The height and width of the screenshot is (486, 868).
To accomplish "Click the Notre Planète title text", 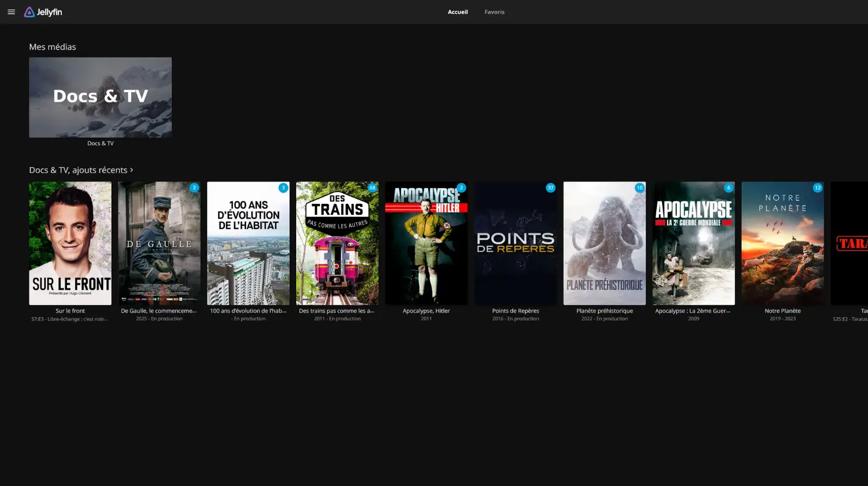I will pos(782,311).
